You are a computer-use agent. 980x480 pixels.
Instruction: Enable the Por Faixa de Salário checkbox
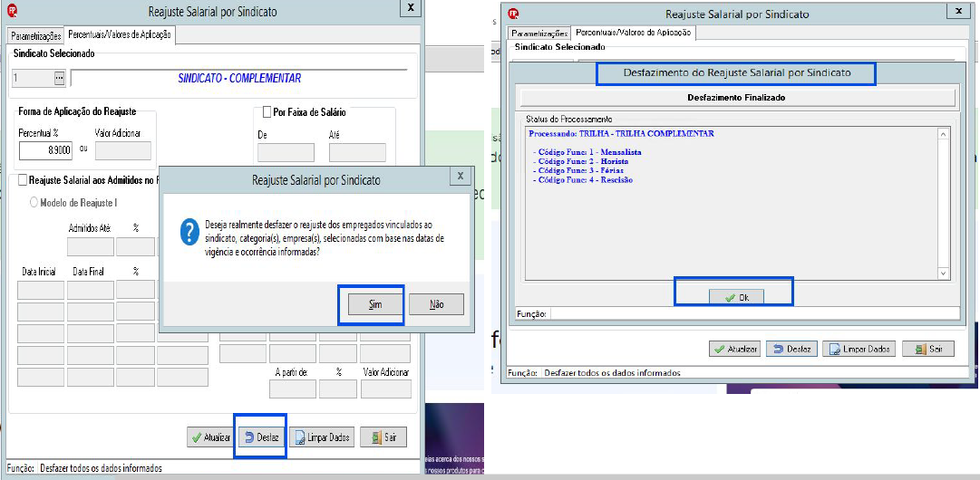(x=267, y=112)
